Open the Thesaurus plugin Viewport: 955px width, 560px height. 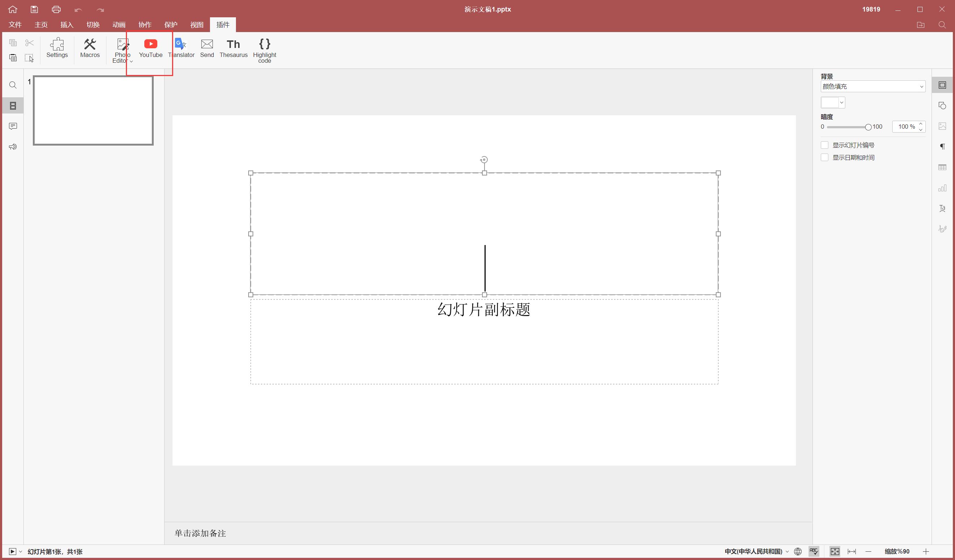[x=233, y=48]
